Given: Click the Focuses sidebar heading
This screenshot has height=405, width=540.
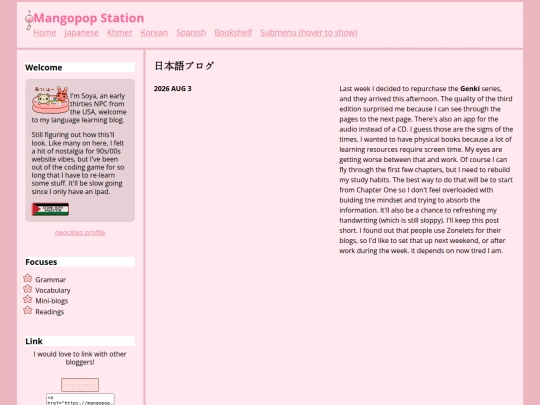Looking at the screenshot, I should point(80,262).
